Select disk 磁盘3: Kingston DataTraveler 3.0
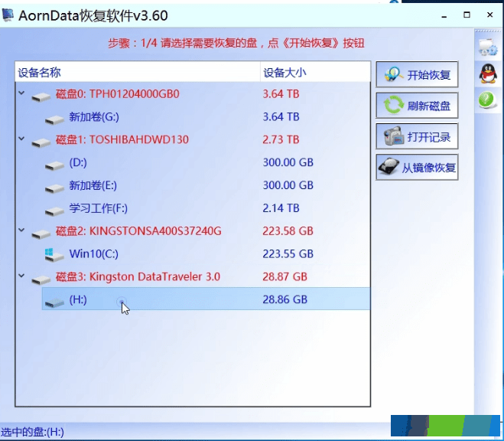The width and height of the screenshot is (504, 441). click(138, 276)
